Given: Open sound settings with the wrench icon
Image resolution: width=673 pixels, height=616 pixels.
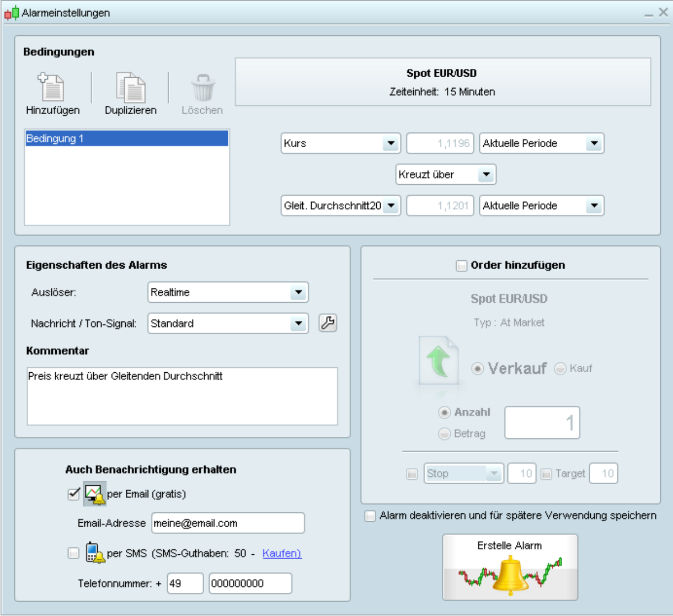Looking at the screenshot, I should 328,323.
